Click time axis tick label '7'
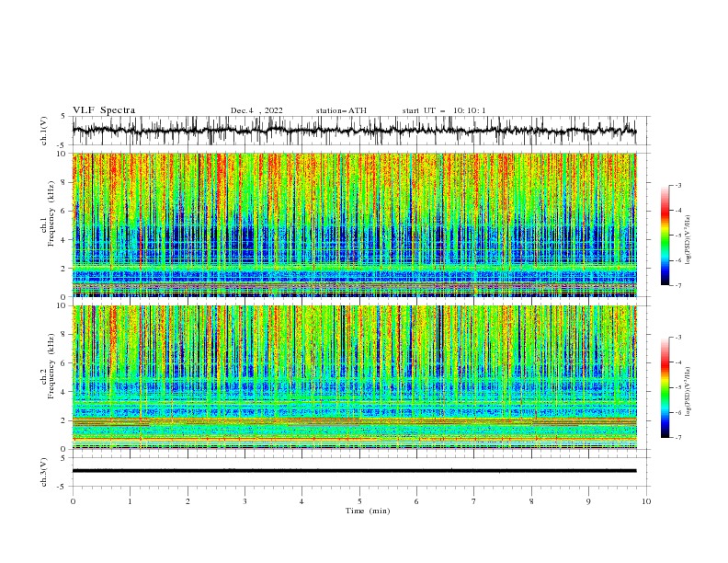728x563 pixels. pyautogui.click(x=474, y=501)
